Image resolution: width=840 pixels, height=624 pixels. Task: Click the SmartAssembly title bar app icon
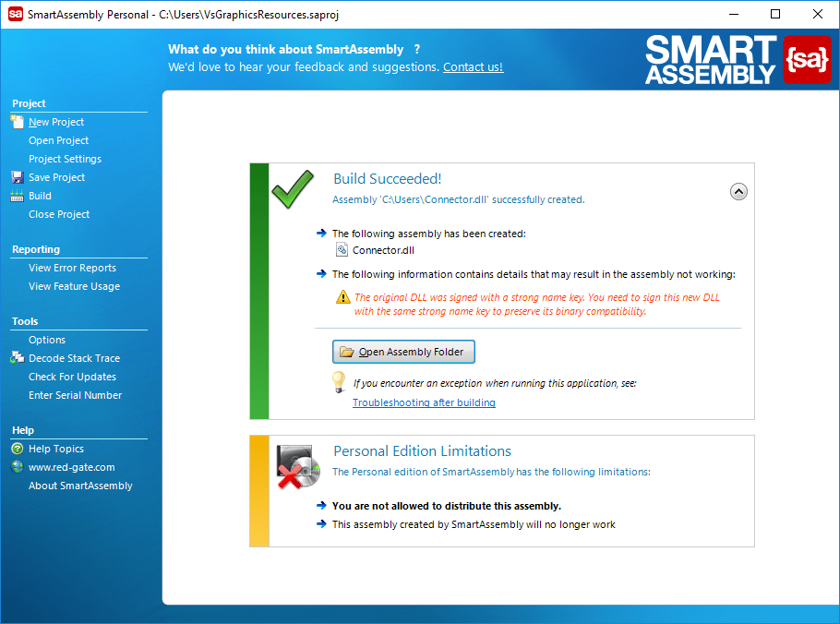click(16, 14)
